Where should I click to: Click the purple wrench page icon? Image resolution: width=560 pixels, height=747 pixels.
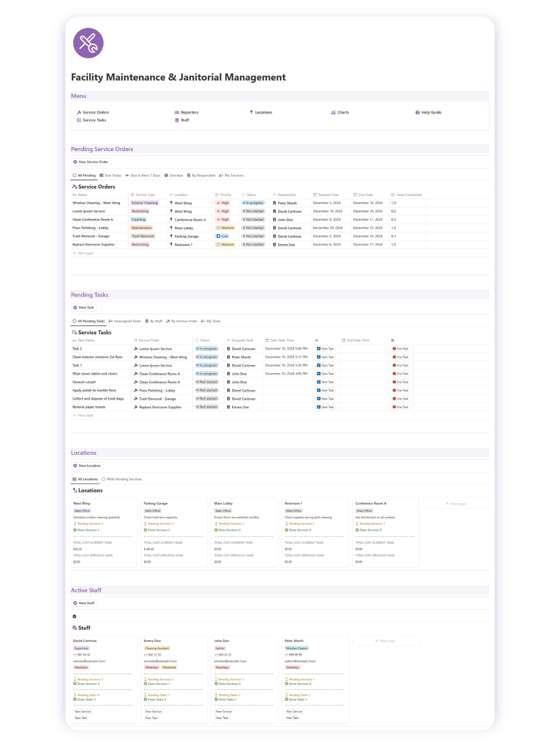[88, 43]
